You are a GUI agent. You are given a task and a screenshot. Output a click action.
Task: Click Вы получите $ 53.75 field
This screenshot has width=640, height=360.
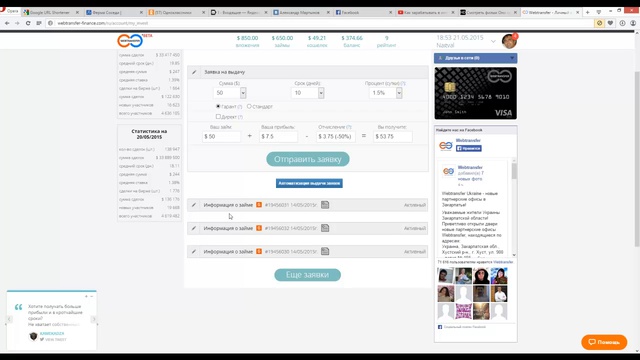click(x=393, y=136)
